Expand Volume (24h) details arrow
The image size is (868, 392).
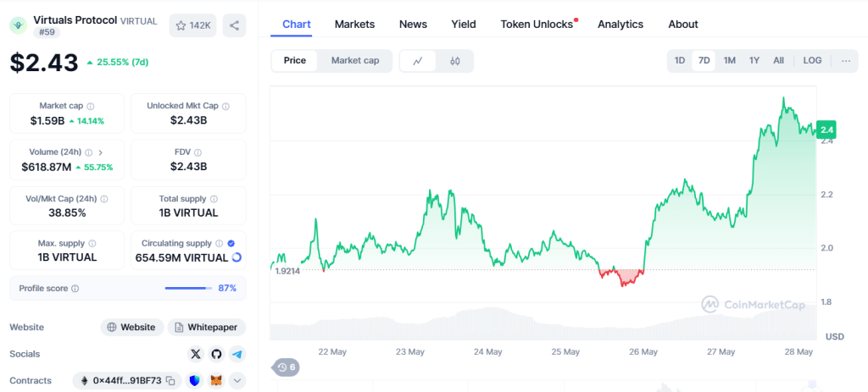(x=100, y=152)
